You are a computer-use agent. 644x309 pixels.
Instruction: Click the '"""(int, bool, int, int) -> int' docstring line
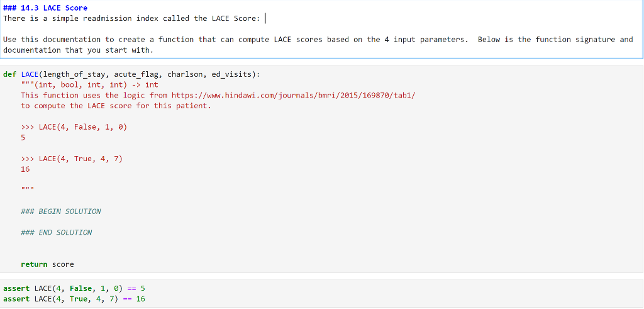pos(89,85)
